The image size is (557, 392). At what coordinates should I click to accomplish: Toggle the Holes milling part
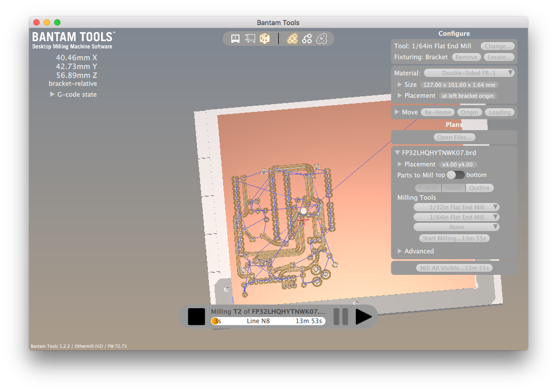pos(453,188)
